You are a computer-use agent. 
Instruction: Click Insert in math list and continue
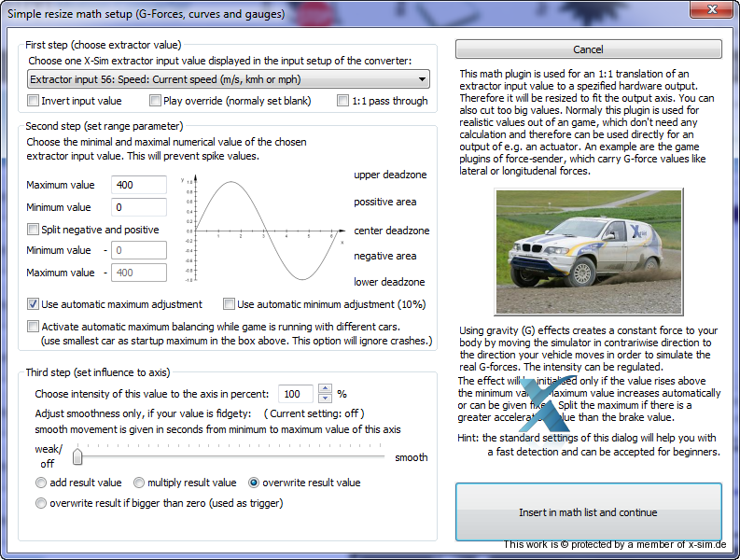coord(588,512)
